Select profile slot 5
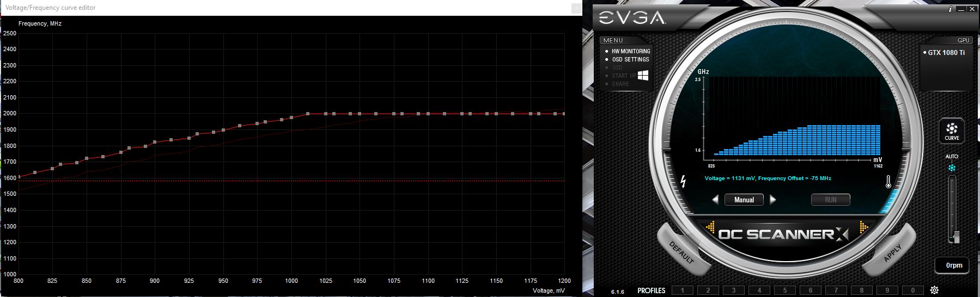980x297 pixels. click(x=785, y=290)
